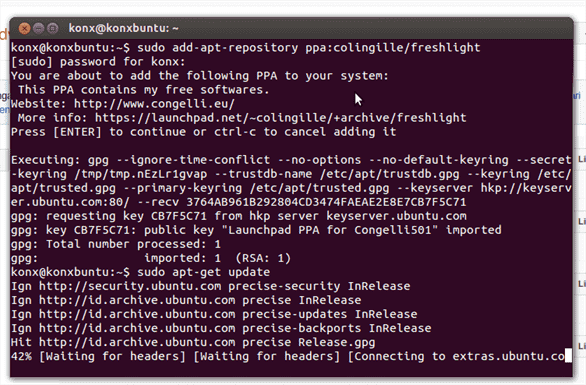Click the gpg requesting key CB7F5C71 line

pos(239,216)
